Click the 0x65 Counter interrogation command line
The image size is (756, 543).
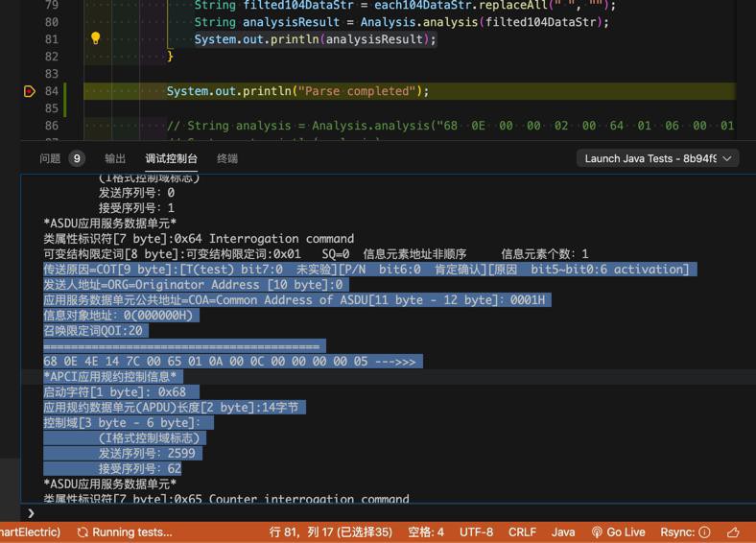(226, 499)
